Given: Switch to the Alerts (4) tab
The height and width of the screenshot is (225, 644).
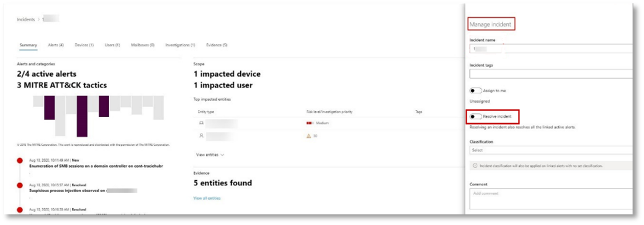Looking at the screenshot, I should click(56, 45).
